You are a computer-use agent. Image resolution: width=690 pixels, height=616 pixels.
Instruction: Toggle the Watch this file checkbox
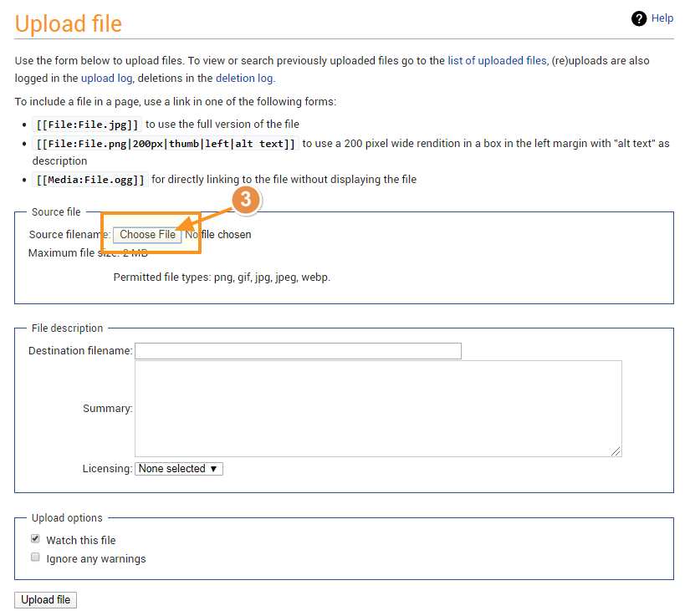(x=36, y=539)
